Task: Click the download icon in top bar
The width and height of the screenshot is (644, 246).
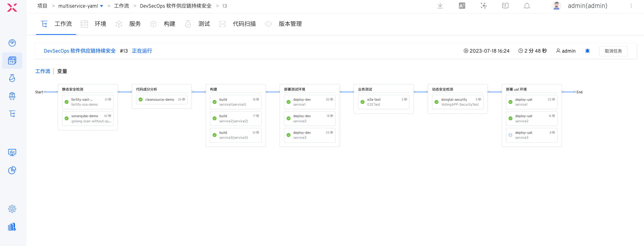Action: (440, 6)
